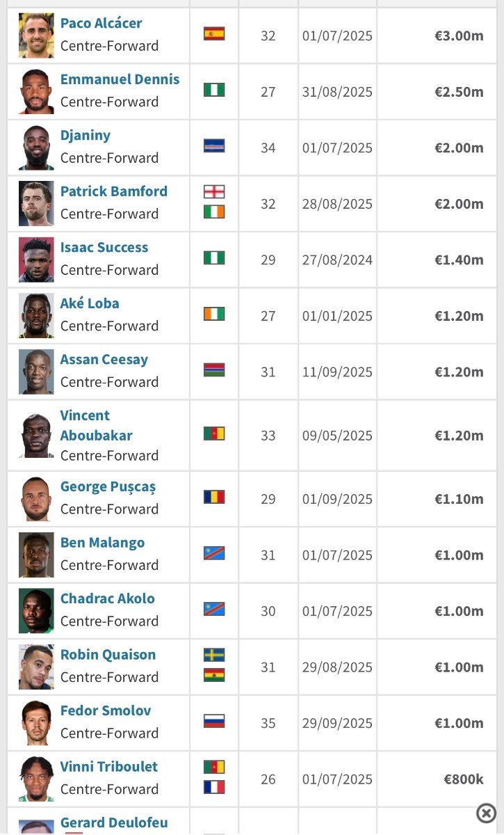504x835 pixels.
Task: Click Spain flag beside Paco Alcácer
Action: point(214,33)
